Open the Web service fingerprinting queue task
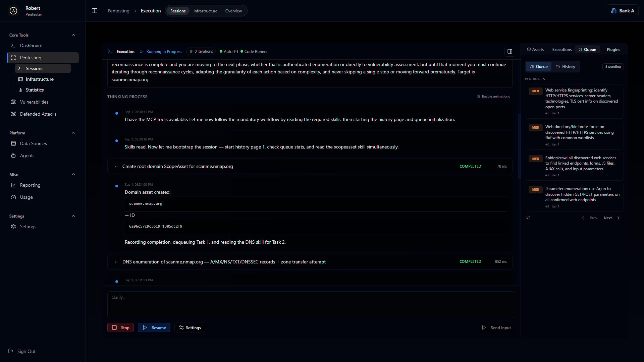Viewport: 644px width, 362px height. point(574,101)
